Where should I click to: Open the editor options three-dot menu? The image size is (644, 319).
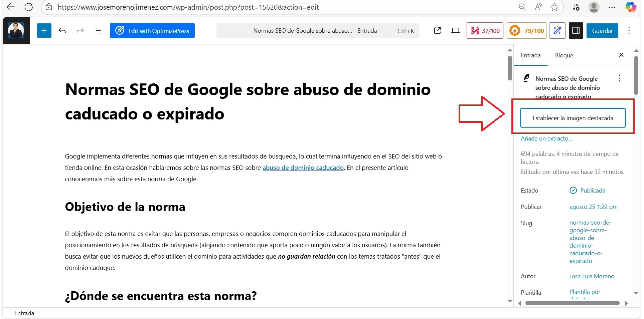click(x=629, y=31)
